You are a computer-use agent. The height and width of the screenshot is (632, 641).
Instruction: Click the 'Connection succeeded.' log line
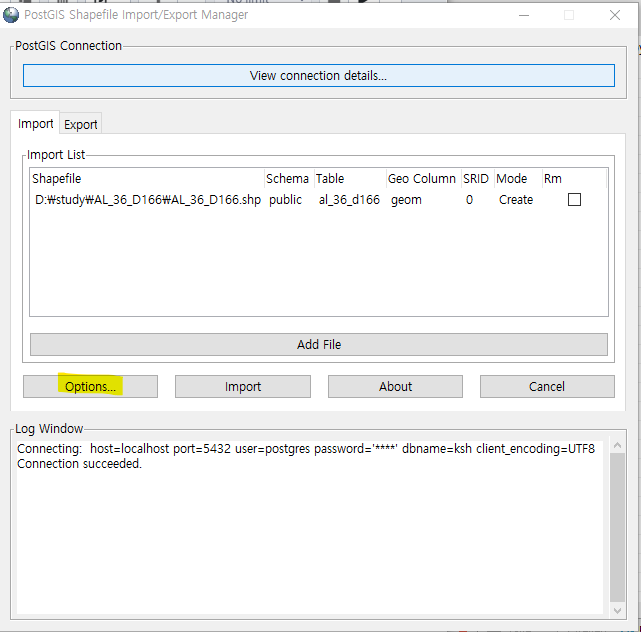click(79, 464)
